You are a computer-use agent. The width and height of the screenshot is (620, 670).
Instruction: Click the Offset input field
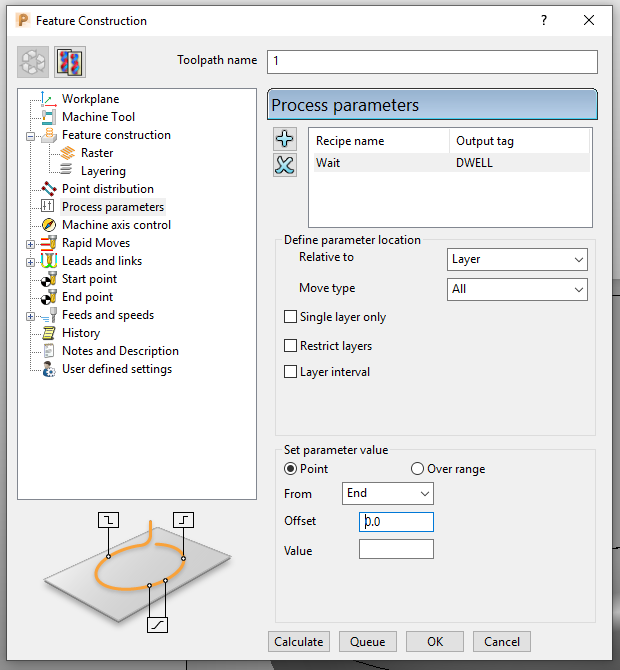tap(396, 522)
